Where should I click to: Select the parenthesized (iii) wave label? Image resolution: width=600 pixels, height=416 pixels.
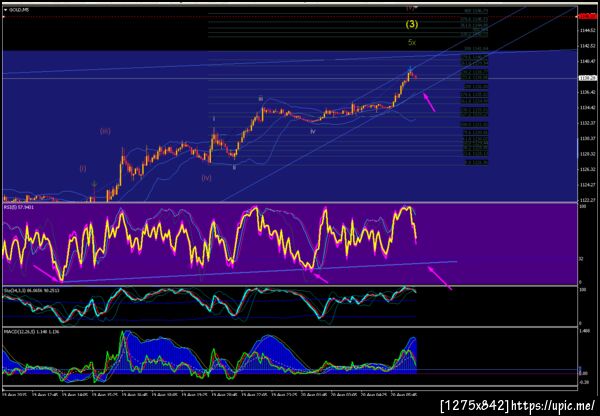[x=105, y=131]
